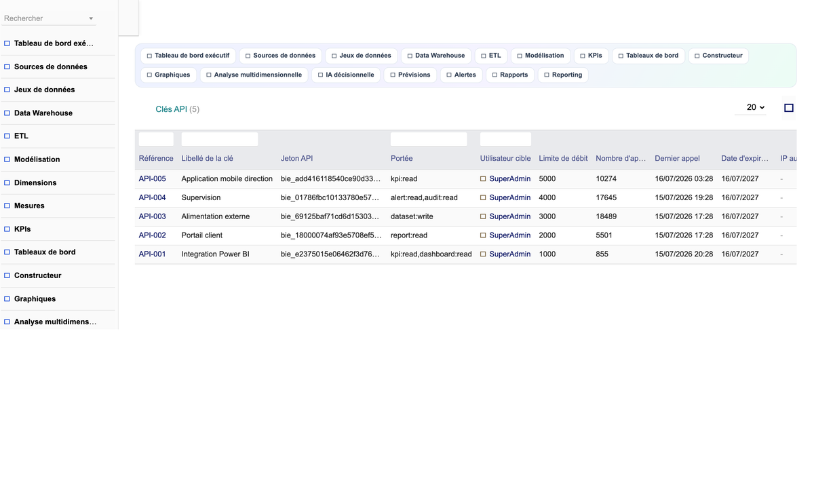Click the sidebar icon beside Tableaux de bord
Viewport: 814px width, 504px height.
(7, 252)
